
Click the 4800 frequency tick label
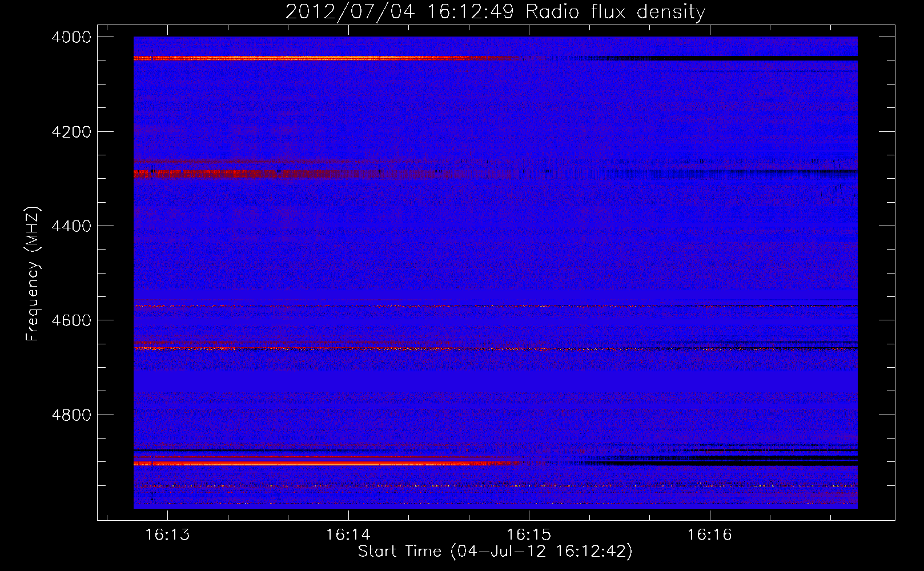[71, 415]
